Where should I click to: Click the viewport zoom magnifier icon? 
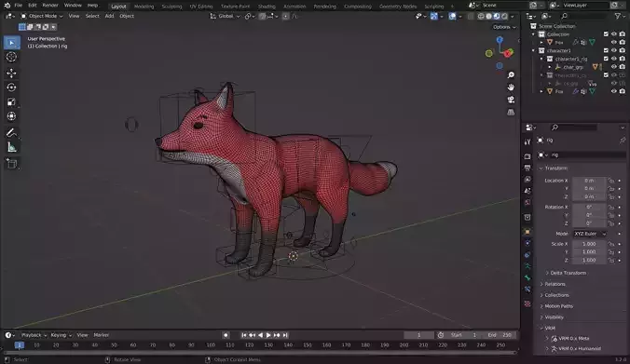point(511,75)
